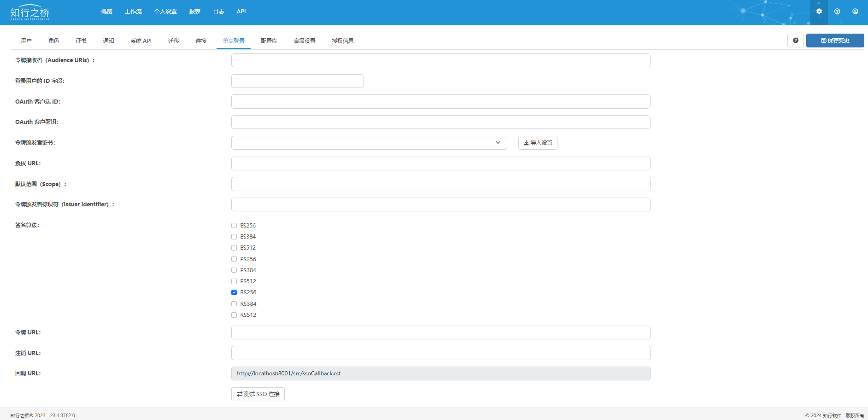
Task: Enable the ES256 signature algorithm checkbox
Action: (x=234, y=226)
